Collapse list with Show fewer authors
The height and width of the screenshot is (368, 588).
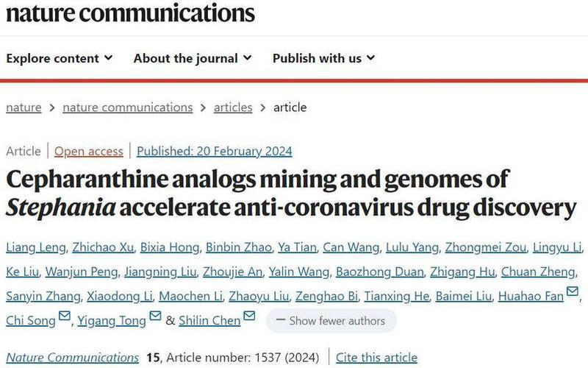click(331, 320)
